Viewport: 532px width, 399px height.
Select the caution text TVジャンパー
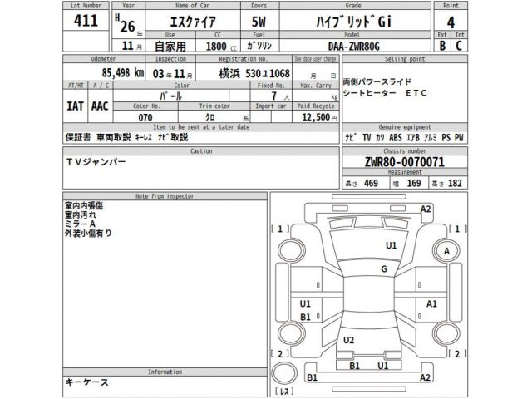click(96, 162)
